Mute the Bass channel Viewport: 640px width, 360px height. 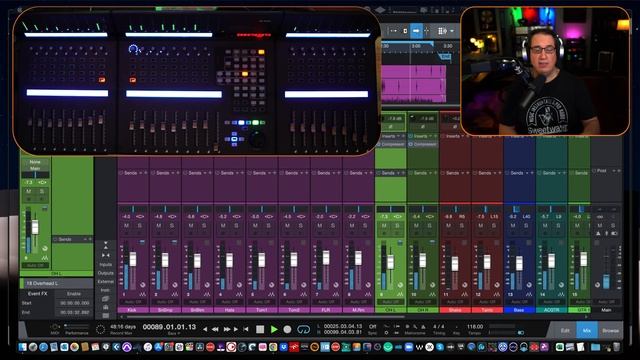(x=513, y=225)
